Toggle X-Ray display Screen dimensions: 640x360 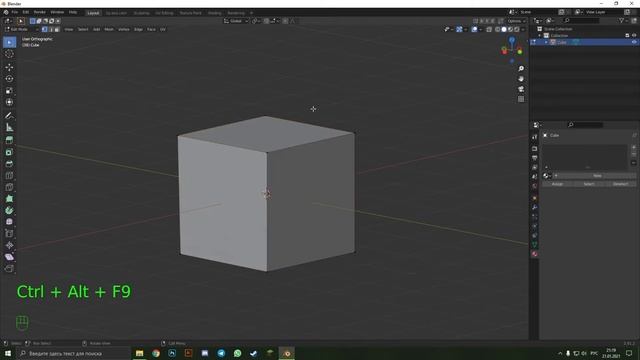pyautogui.click(x=489, y=29)
